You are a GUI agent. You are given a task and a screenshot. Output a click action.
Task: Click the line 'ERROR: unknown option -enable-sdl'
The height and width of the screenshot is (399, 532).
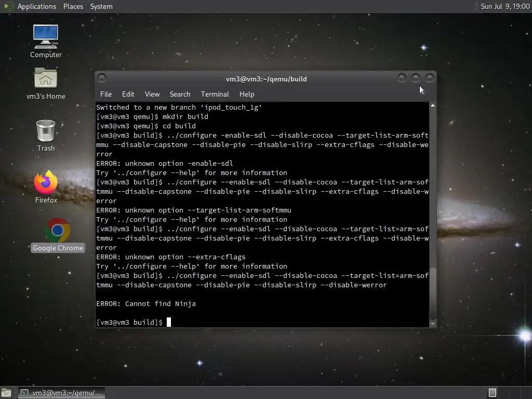[x=165, y=163]
